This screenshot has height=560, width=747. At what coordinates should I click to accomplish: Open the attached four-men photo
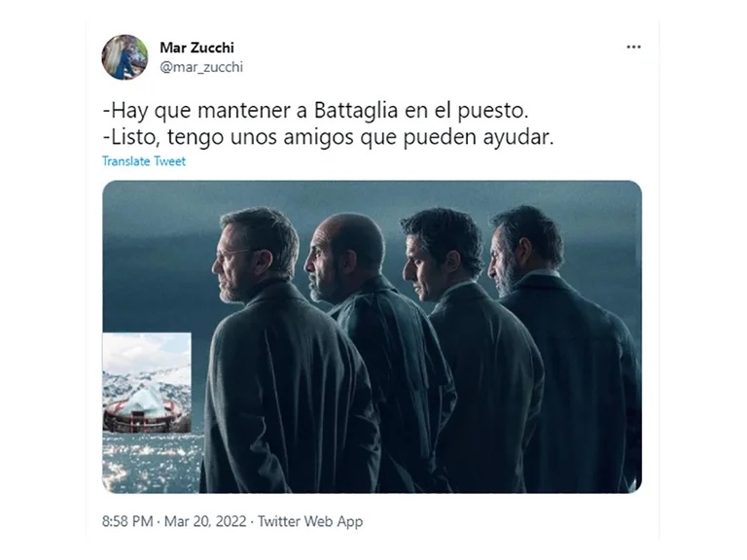point(373,336)
